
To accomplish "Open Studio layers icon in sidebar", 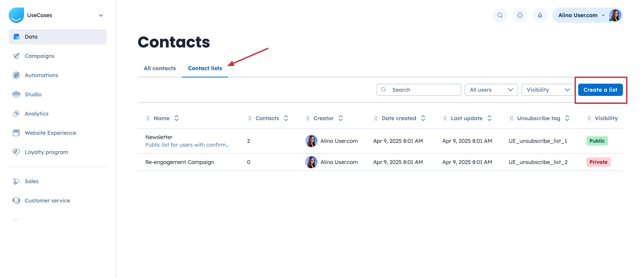I will point(16,94).
